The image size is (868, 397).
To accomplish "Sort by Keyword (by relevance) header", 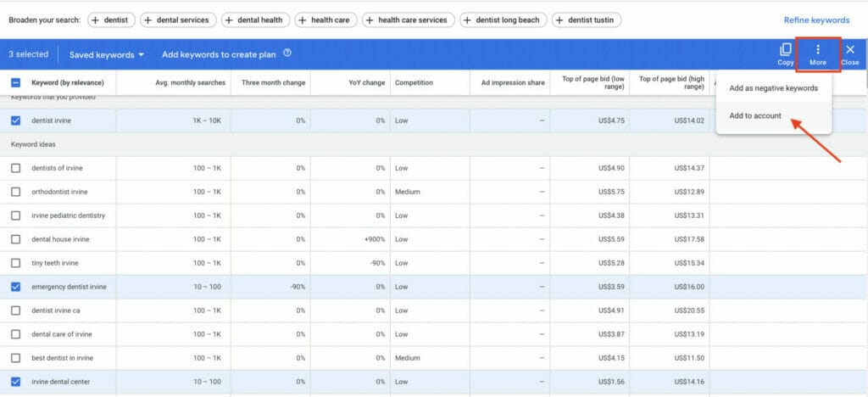I will (68, 83).
